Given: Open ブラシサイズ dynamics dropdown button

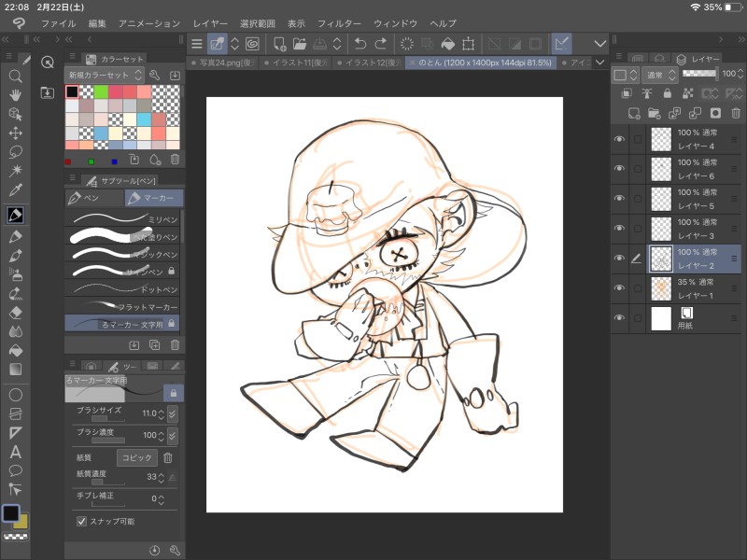Looking at the screenshot, I should 173,413.
